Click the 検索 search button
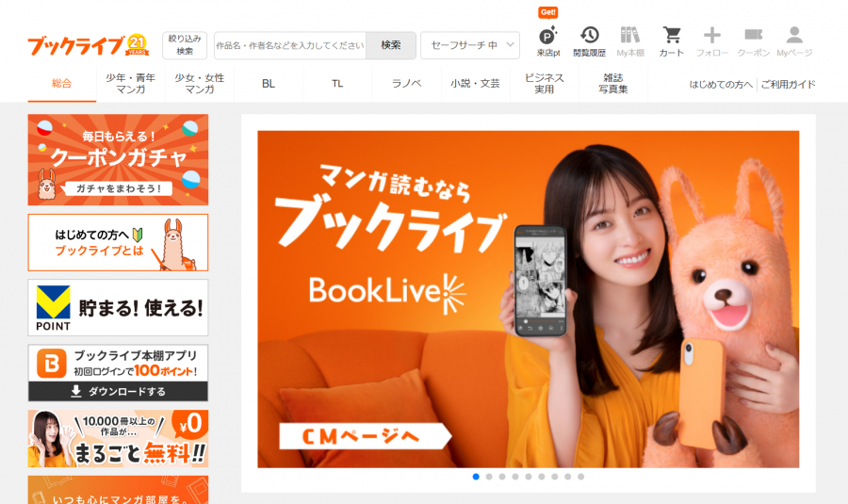Viewport: 848px width, 504px height. 390,45
